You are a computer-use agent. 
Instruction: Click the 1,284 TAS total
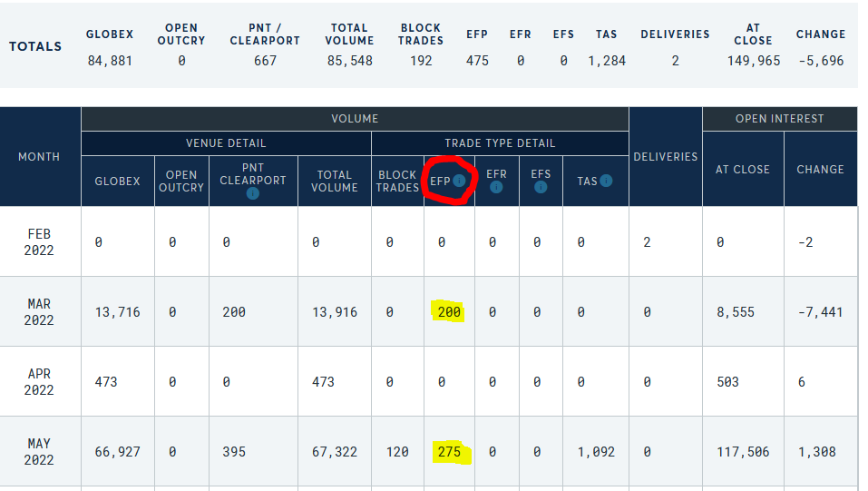[607, 61]
